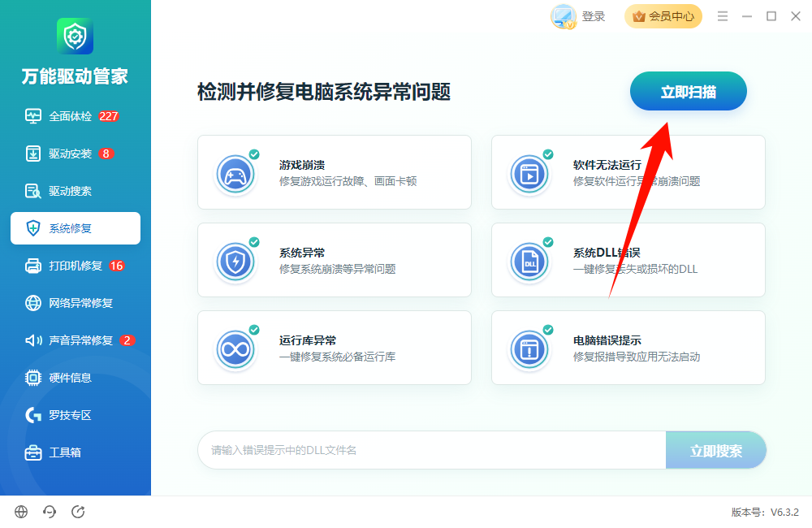Go to 驱动搜索 section

pyautogui.click(x=75, y=191)
